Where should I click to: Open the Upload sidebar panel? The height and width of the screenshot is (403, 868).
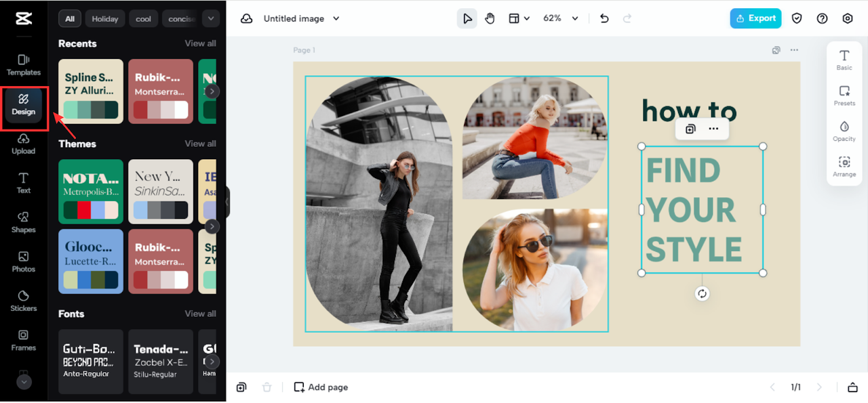click(x=24, y=144)
